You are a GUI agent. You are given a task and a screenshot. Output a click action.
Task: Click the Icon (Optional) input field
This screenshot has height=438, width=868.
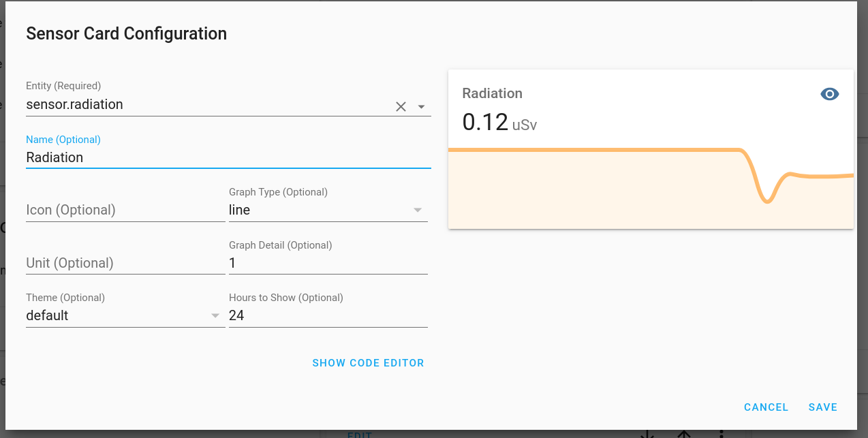tap(125, 210)
